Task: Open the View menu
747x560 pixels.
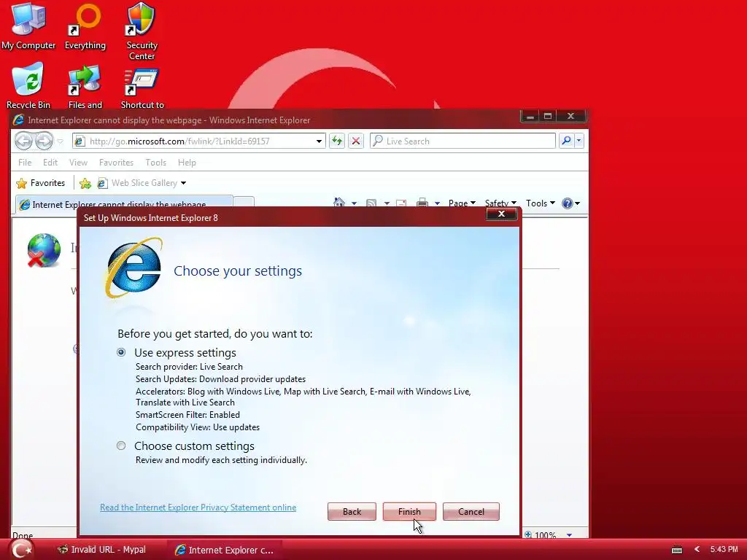Action: pyautogui.click(x=78, y=163)
